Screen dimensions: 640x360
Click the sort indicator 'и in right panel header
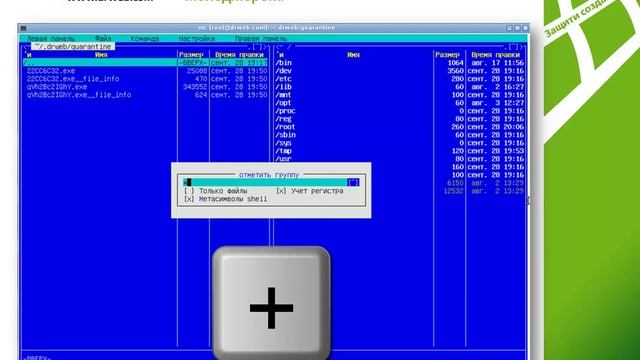click(x=280, y=55)
